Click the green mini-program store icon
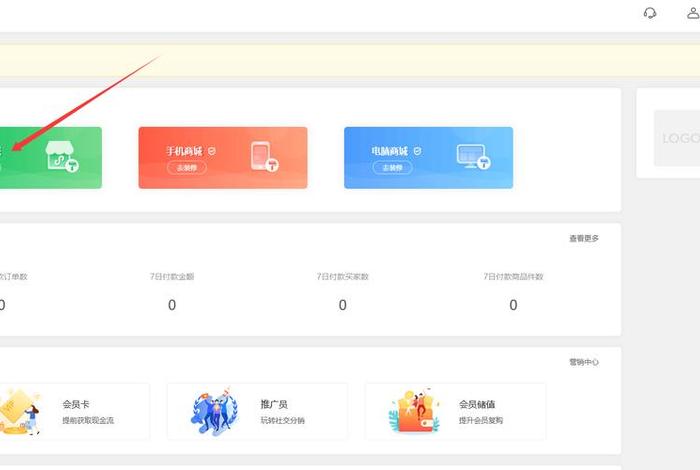This screenshot has width=700, height=470. click(63, 158)
